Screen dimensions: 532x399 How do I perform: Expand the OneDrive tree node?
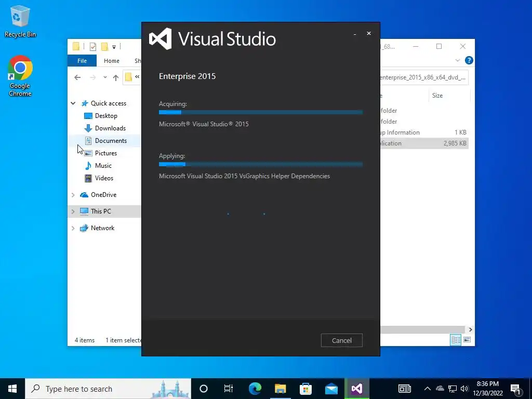coord(73,195)
